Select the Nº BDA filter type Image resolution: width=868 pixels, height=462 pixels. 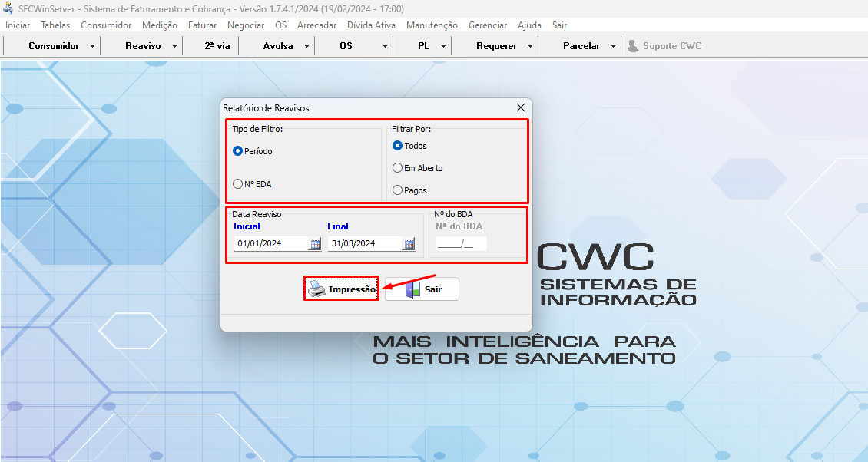coord(238,184)
